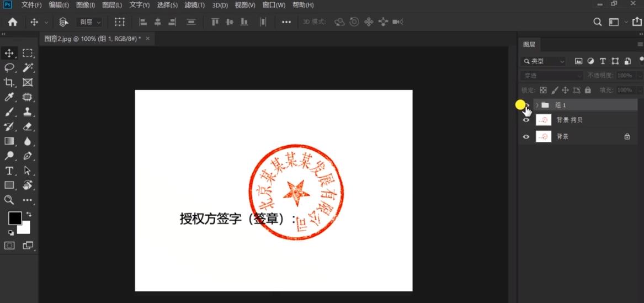
Task: Hide the locked 背景 layer
Action: (526, 137)
